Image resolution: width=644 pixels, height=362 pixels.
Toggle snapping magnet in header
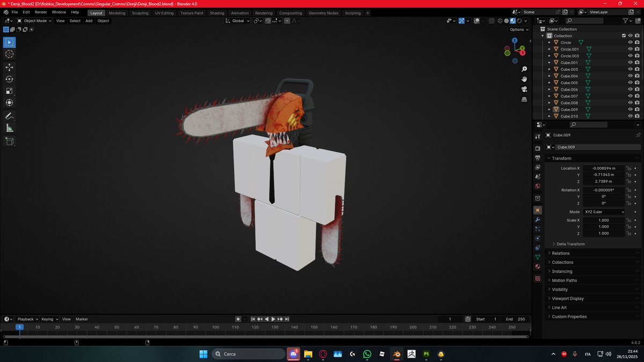coord(268,21)
